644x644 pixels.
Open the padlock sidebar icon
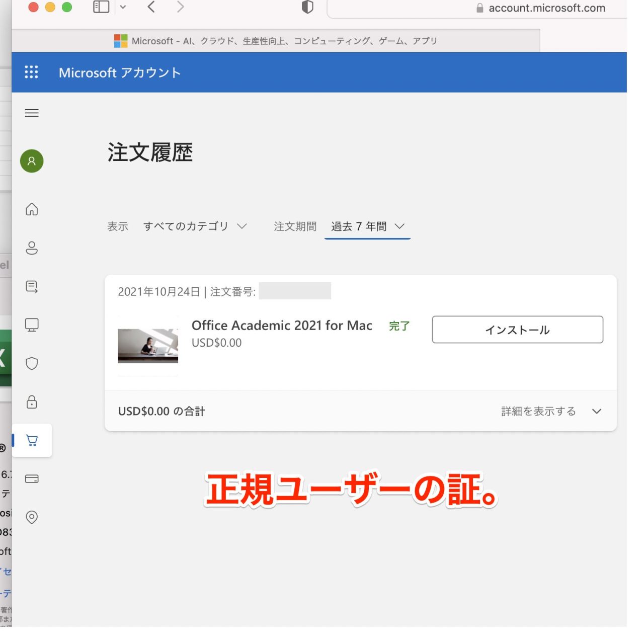pos(32,401)
